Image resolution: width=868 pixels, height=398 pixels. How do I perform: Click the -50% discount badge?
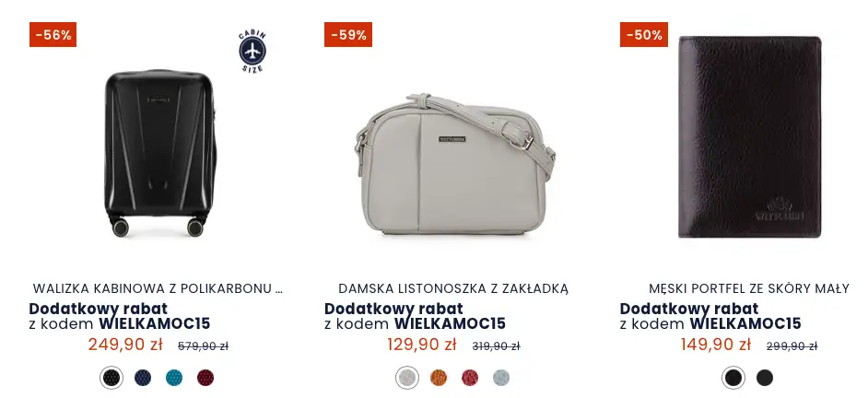(x=644, y=35)
